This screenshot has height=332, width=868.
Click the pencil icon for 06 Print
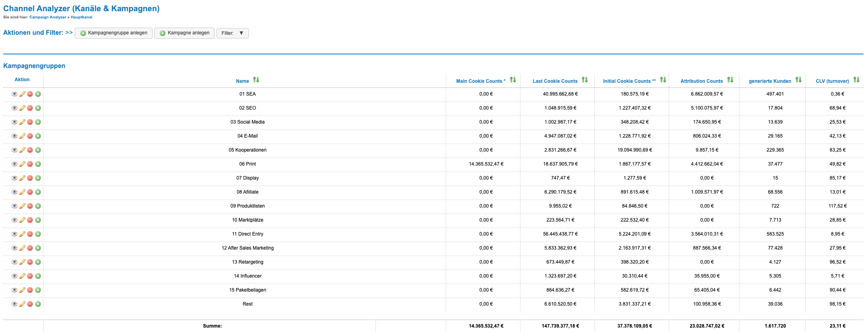click(x=22, y=164)
